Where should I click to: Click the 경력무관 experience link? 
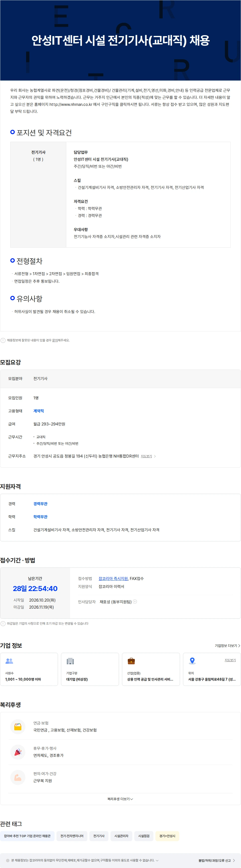[x=40, y=504]
